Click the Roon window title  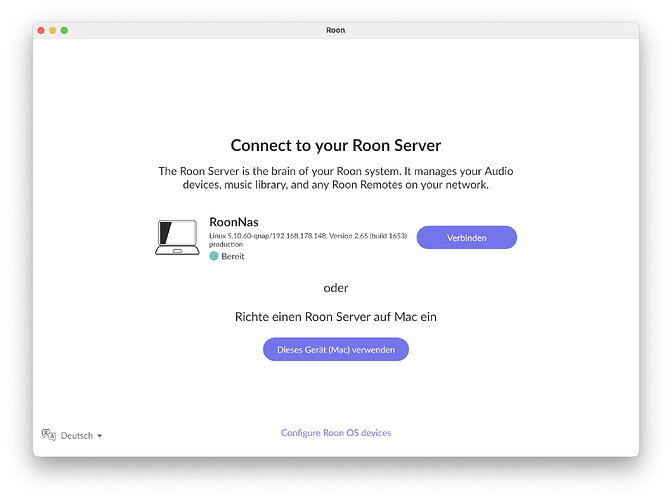(x=336, y=30)
